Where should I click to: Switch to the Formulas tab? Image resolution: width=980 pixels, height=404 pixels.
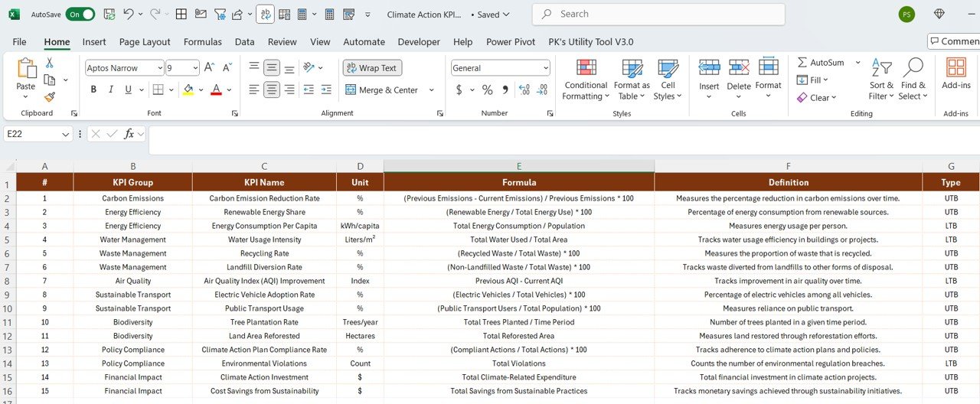[203, 42]
